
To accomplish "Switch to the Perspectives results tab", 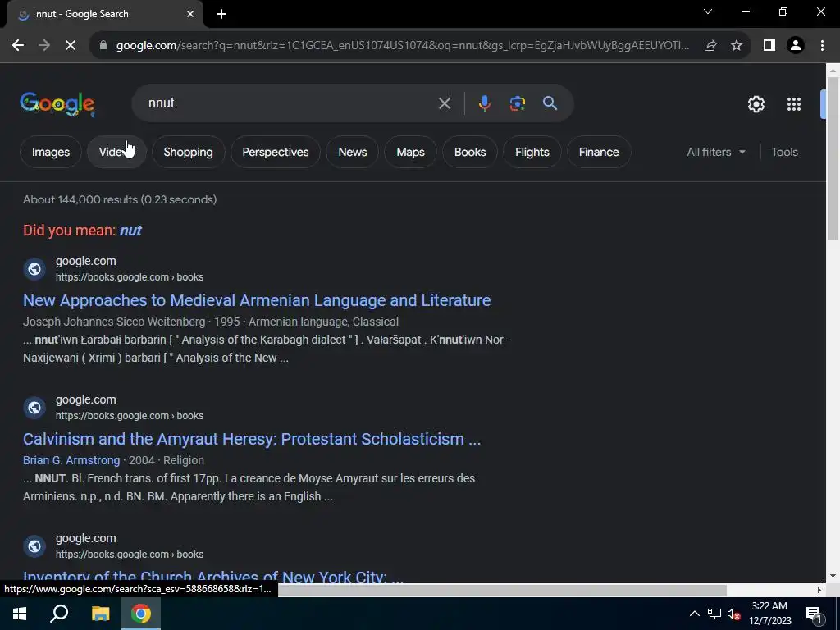I will tap(276, 152).
